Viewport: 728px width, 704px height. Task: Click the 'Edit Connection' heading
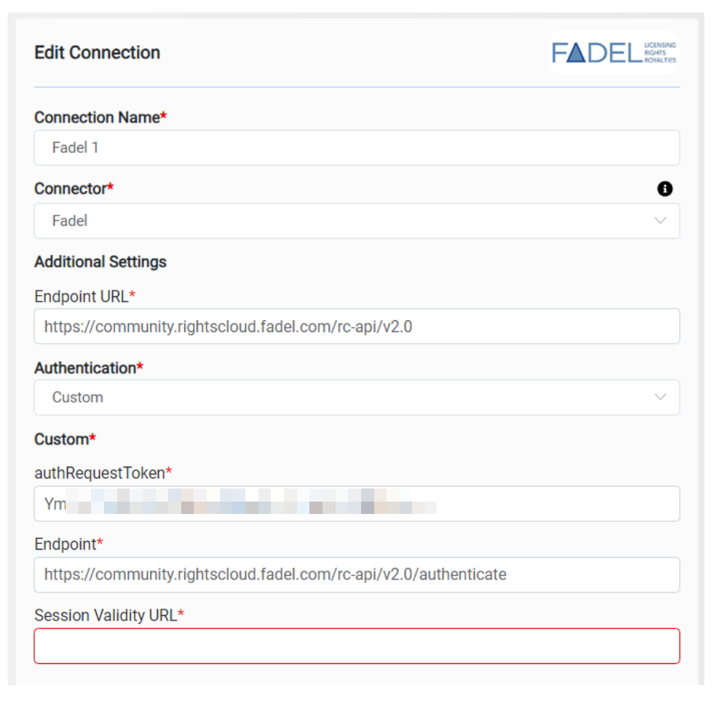[98, 52]
